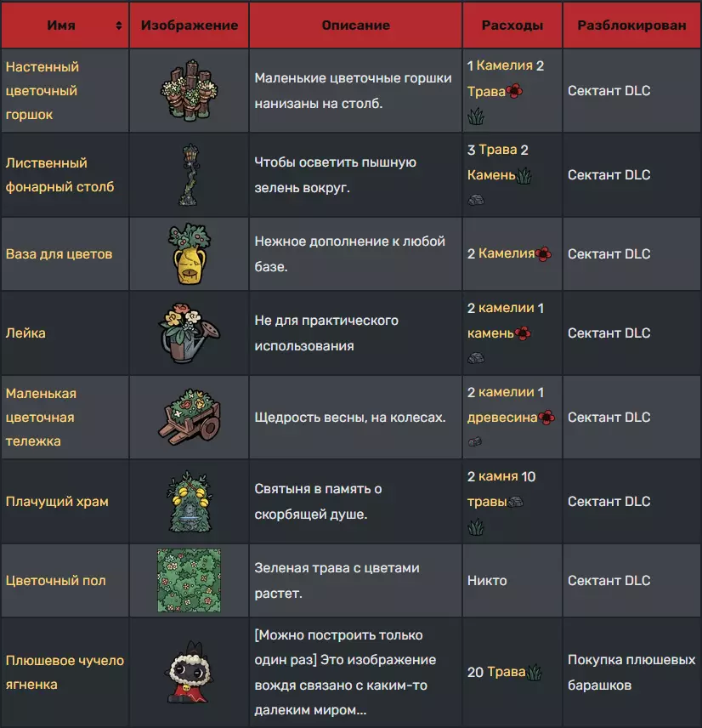
Task: Click red camellia icon in flower vase row
Action: (544, 253)
